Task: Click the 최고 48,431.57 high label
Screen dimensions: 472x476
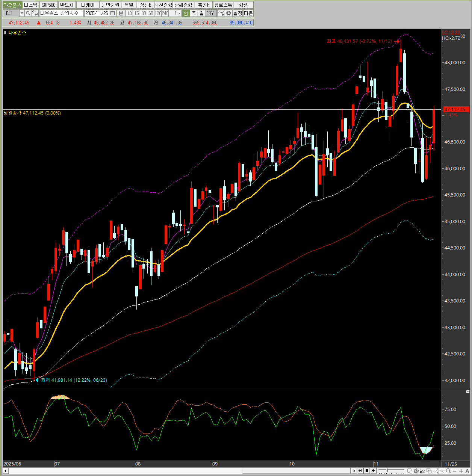Action: click(x=359, y=41)
